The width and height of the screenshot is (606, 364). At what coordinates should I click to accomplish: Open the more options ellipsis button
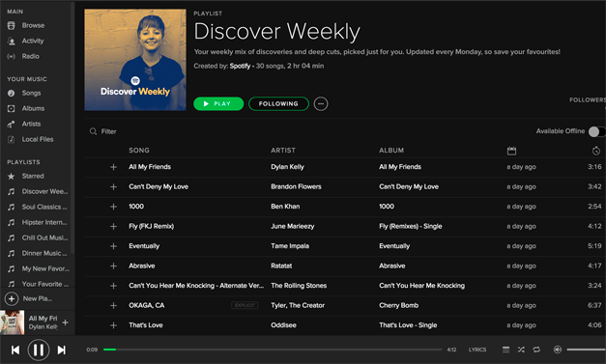(321, 104)
